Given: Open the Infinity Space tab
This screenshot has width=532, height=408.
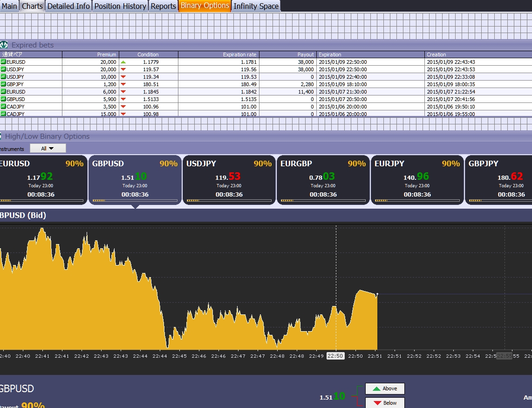Looking at the screenshot, I should [x=256, y=6].
